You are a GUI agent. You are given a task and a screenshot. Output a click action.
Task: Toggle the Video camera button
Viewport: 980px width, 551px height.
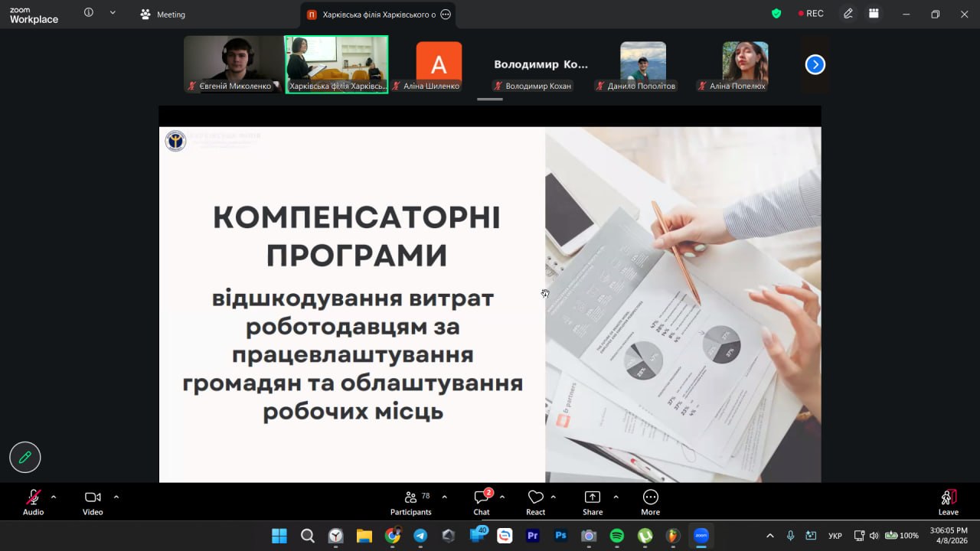coord(93,501)
